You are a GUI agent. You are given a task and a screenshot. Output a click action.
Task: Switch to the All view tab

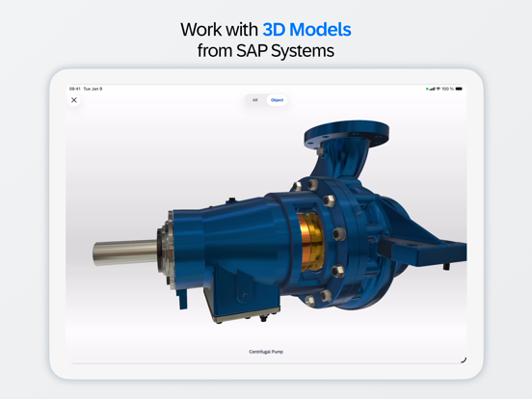(255, 100)
